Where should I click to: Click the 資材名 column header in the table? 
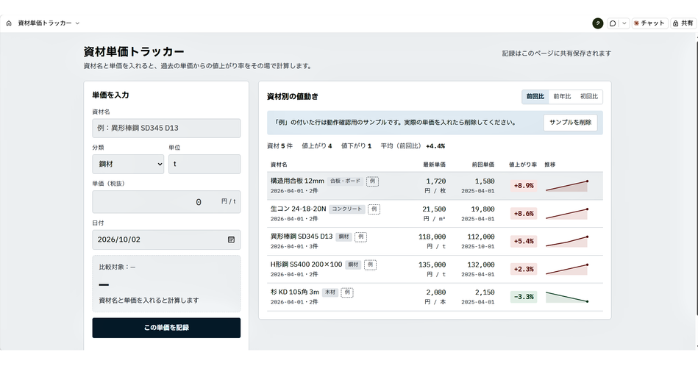(279, 165)
